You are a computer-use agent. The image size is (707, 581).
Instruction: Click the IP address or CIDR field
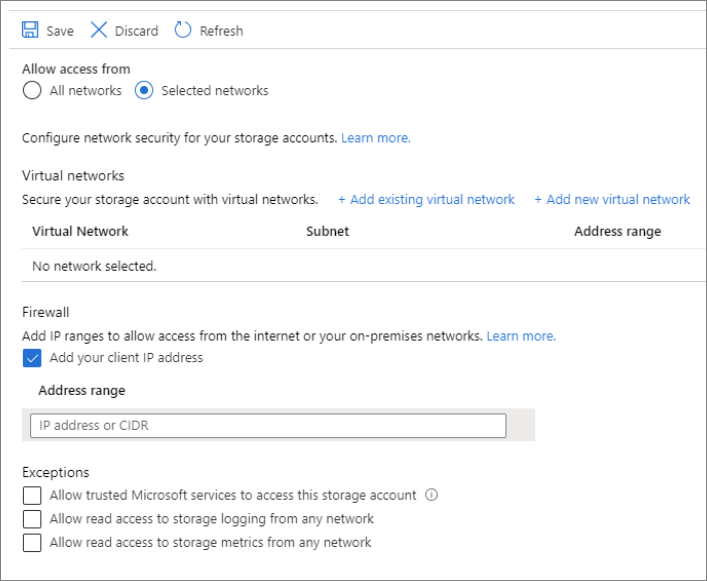[x=268, y=426]
